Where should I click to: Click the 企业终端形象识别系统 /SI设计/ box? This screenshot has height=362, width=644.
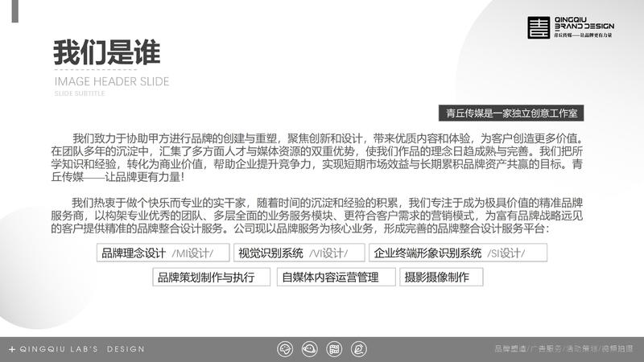click(x=458, y=253)
